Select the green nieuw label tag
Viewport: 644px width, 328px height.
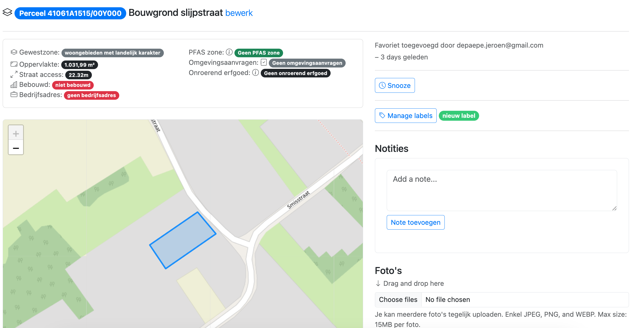coord(458,116)
